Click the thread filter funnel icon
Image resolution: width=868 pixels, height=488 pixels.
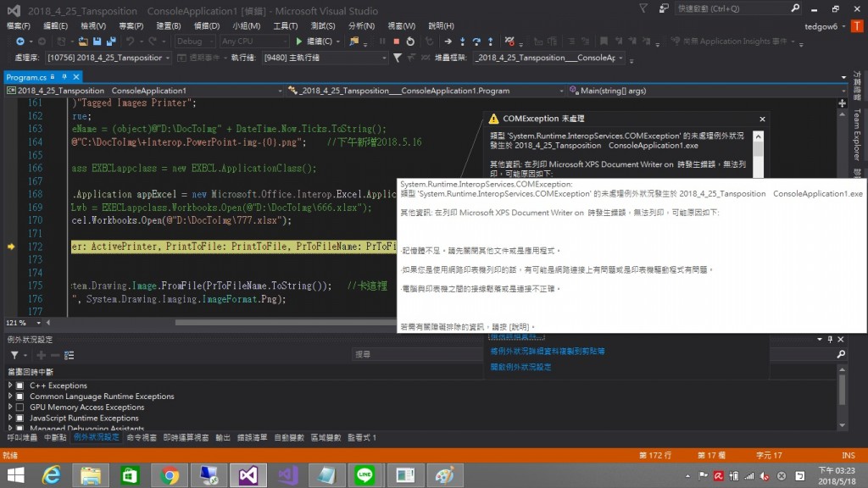398,58
